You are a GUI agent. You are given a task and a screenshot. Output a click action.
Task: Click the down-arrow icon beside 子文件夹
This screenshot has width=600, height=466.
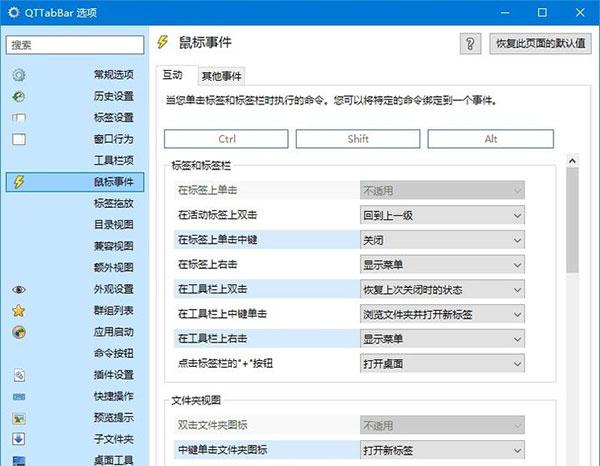pyautogui.click(x=19, y=439)
